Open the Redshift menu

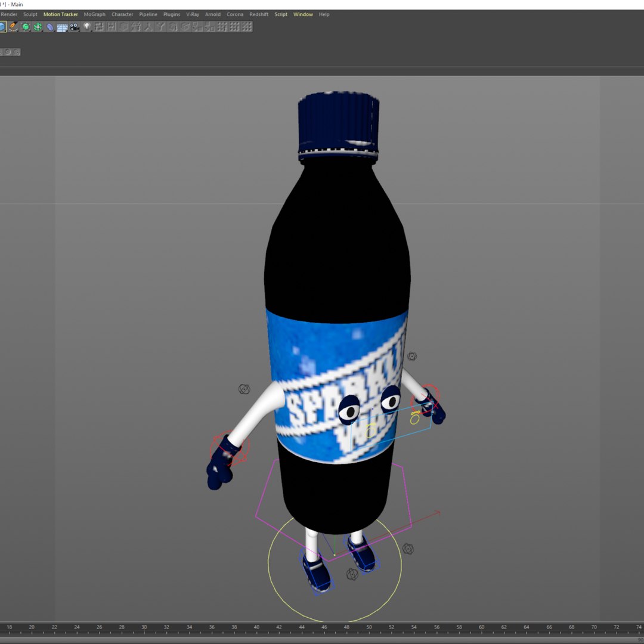click(259, 14)
